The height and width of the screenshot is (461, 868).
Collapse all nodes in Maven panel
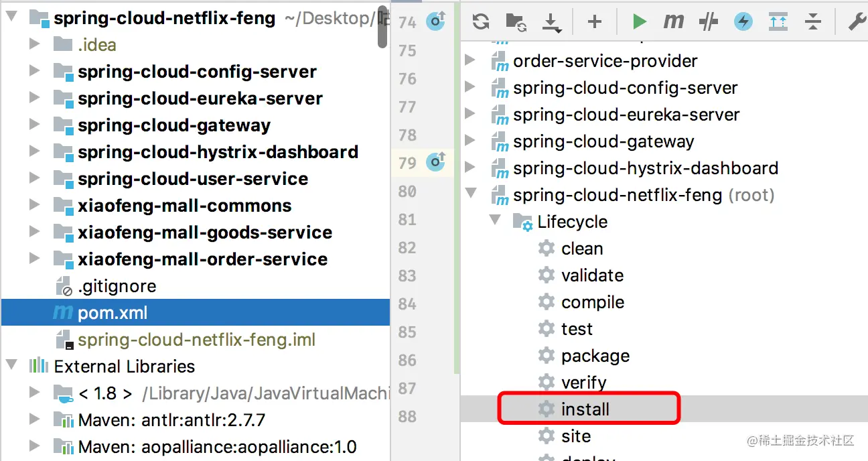[812, 21]
